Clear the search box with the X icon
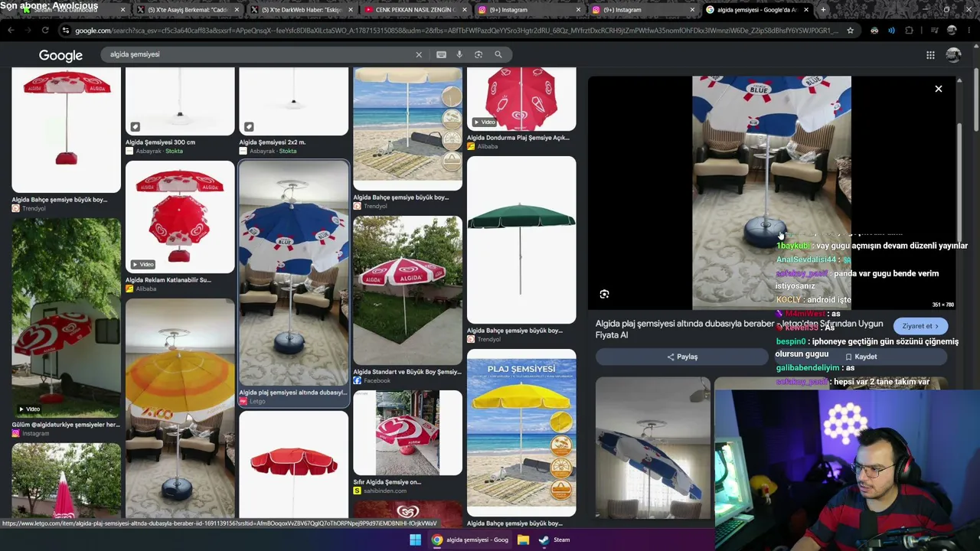The height and width of the screenshot is (551, 980). (419, 54)
